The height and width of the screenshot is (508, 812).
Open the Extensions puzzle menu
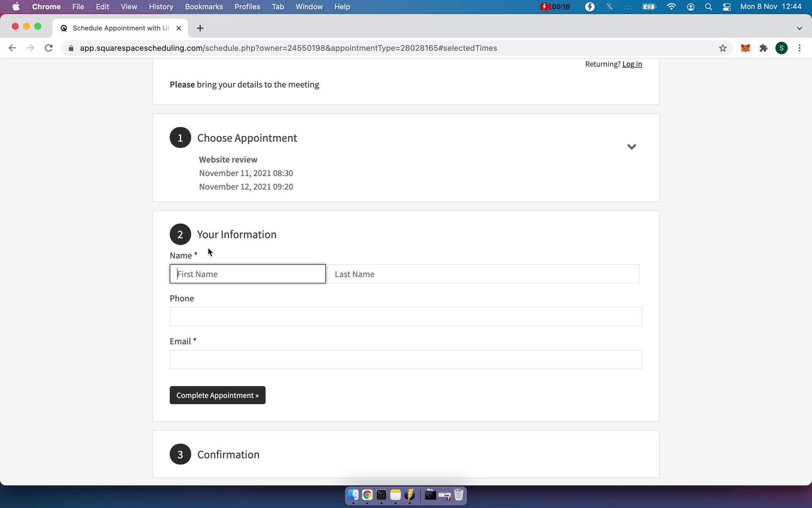click(763, 48)
